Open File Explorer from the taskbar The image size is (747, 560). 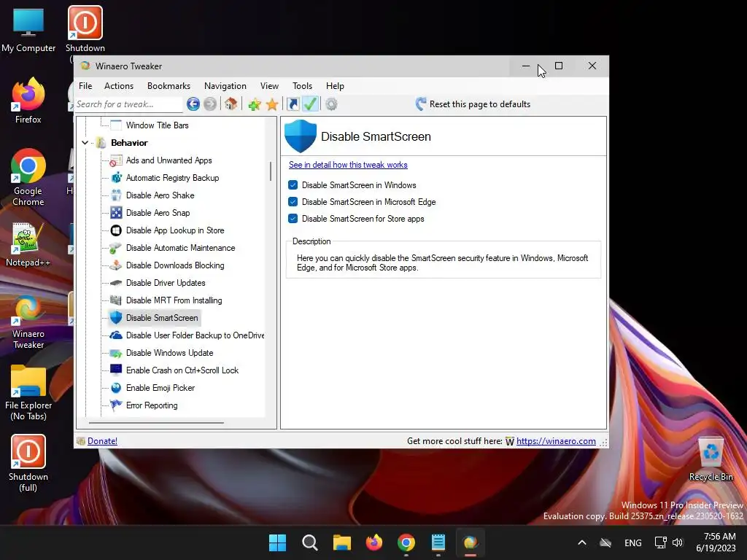pyautogui.click(x=342, y=542)
